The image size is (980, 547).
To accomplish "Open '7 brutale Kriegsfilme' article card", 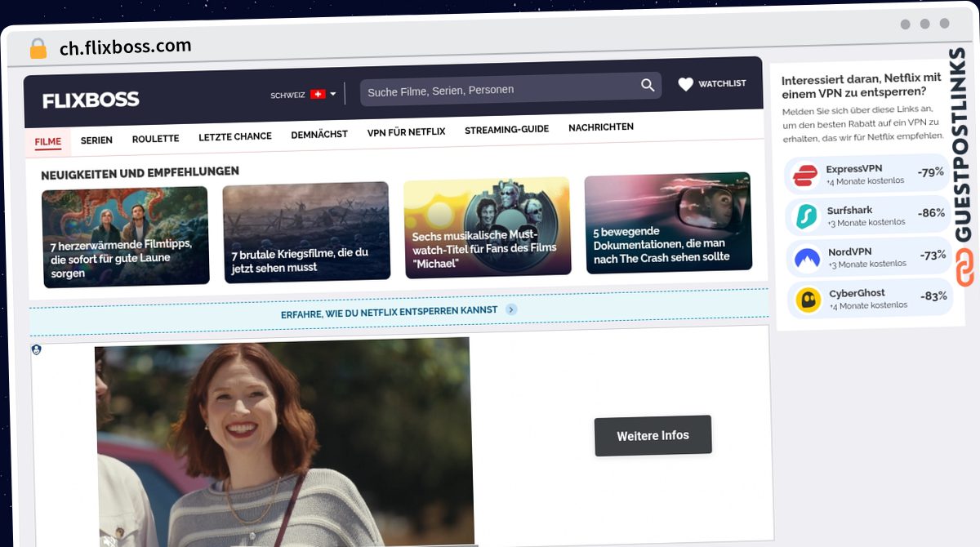I will coord(306,232).
